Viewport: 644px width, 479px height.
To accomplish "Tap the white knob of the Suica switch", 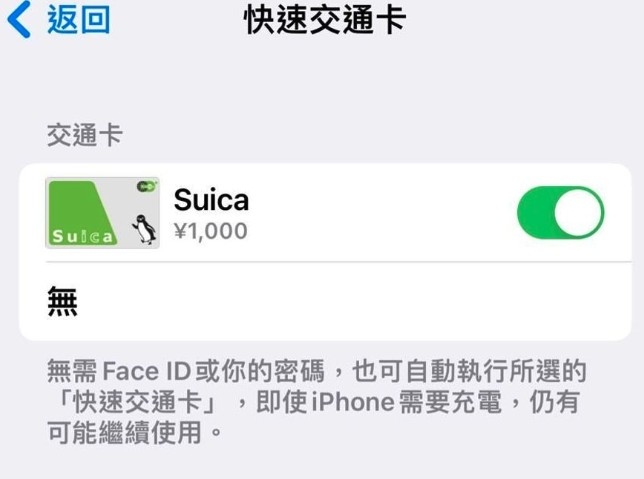I will [x=578, y=212].
